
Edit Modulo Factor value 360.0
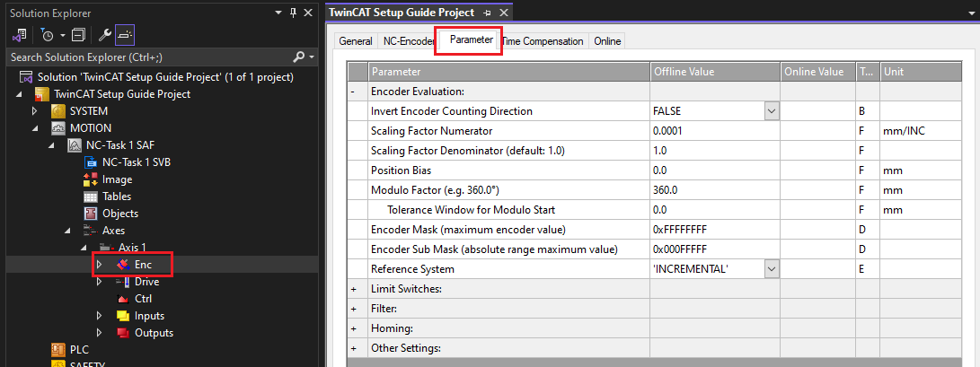pos(715,190)
